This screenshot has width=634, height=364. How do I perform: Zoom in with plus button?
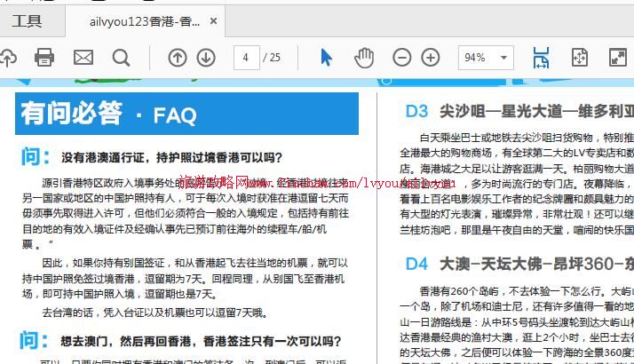pyautogui.click(x=431, y=58)
